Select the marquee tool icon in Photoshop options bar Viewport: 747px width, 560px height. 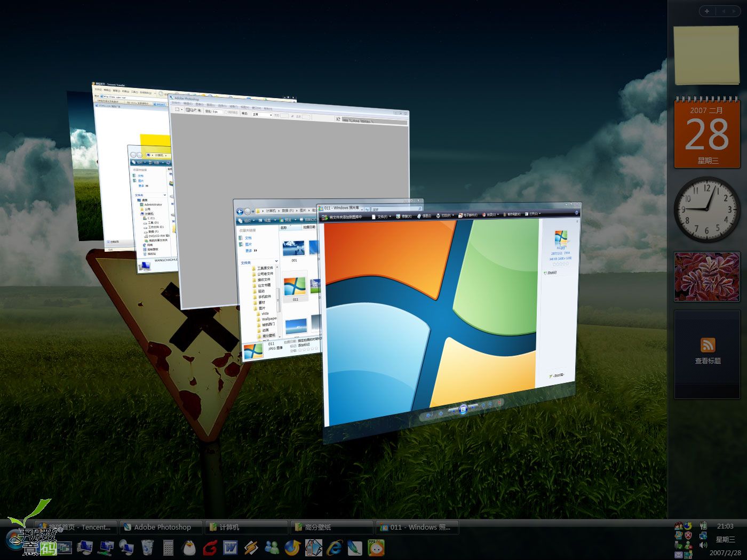[177, 109]
